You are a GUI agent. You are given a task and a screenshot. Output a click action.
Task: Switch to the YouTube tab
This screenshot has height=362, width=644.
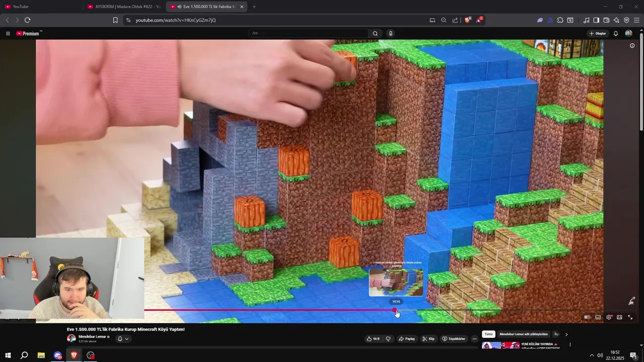pyautogui.click(x=41, y=7)
